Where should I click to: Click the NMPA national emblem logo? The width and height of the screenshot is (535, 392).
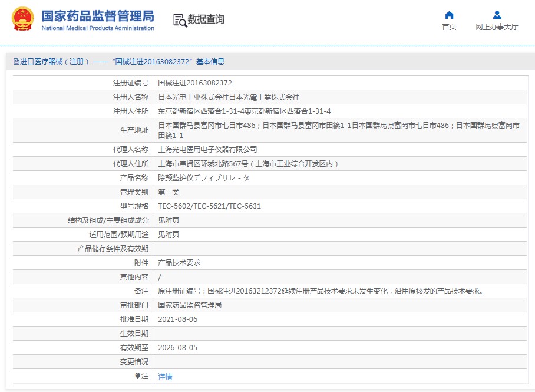click(x=23, y=19)
